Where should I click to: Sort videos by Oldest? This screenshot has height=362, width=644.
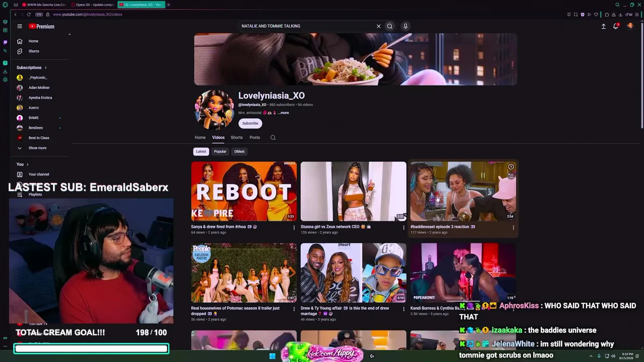[x=239, y=151]
